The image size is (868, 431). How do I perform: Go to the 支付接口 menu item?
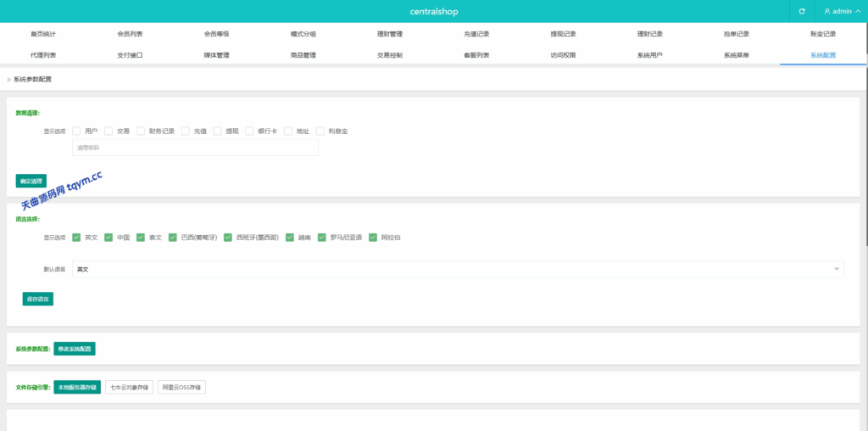pyautogui.click(x=130, y=55)
